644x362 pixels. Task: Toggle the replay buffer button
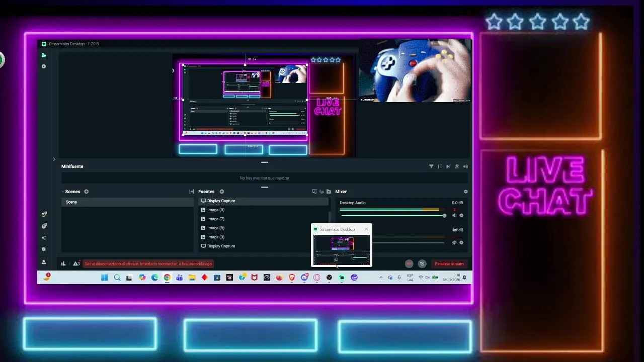(x=422, y=263)
